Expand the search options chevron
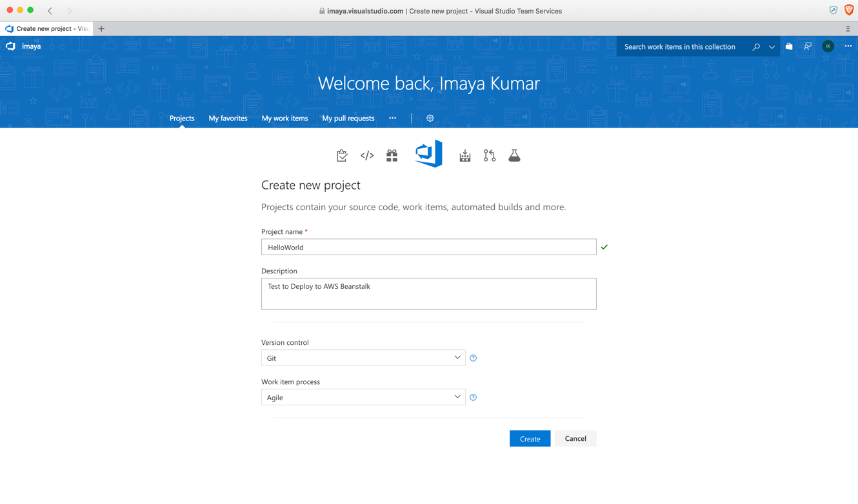 772,47
